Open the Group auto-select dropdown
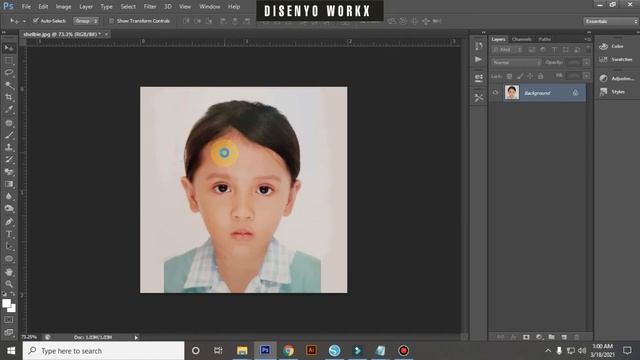The width and height of the screenshot is (640, 360). click(x=86, y=21)
